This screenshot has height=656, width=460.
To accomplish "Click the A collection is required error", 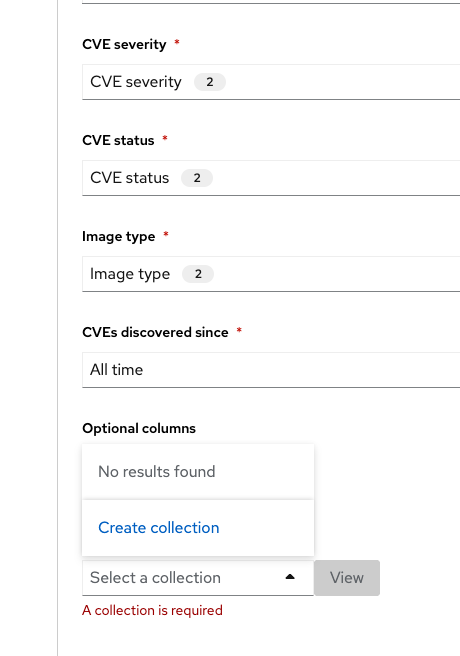I will pyautogui.click(x=152, y=610).
